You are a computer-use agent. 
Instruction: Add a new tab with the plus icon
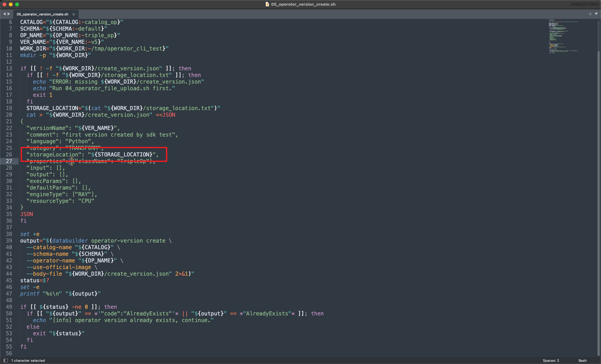[x=590, y=14]
